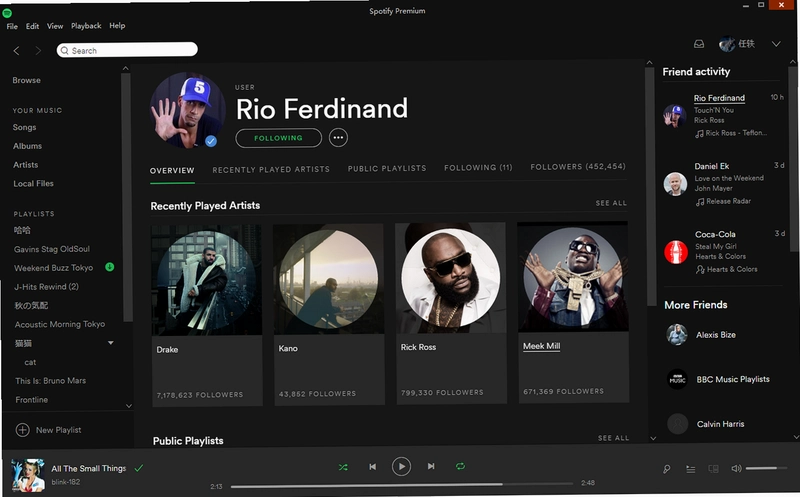Open the play queue icon
The width and height of the screenshot is (800, 497).
point(690,469)
